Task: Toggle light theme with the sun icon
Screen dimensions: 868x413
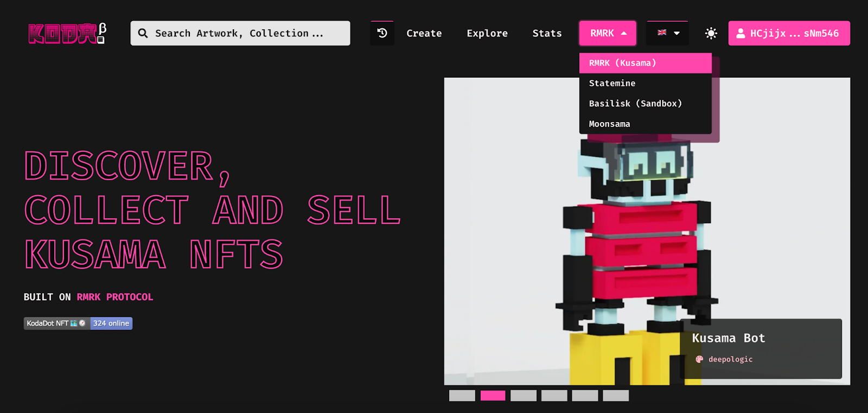Action: [711, 33]
